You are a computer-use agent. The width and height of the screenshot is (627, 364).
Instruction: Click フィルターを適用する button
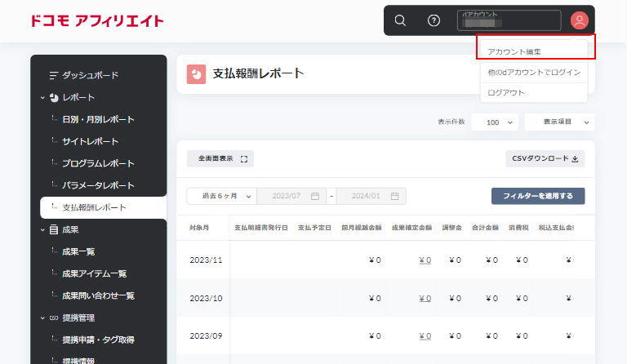click(538, 196)
